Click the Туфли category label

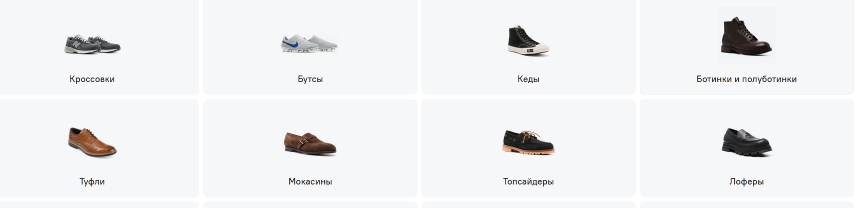(x=92, y=181)
